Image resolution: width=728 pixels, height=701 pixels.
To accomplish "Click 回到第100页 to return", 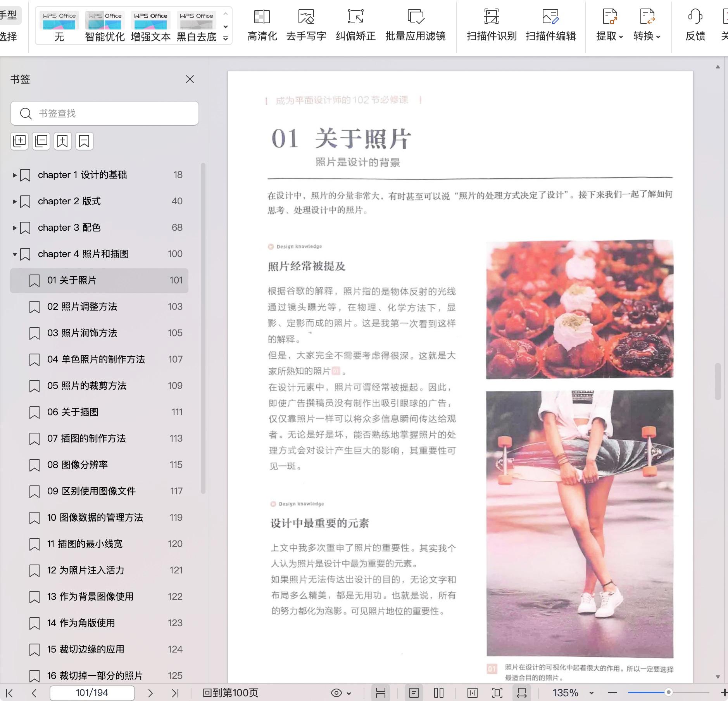I will coord(230,693).
